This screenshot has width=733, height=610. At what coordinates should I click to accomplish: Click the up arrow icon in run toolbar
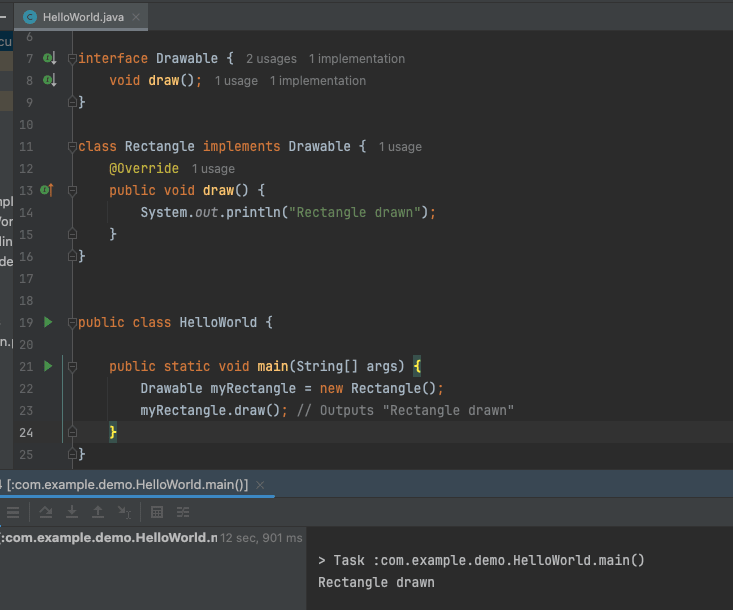click(x=98, y=512)
